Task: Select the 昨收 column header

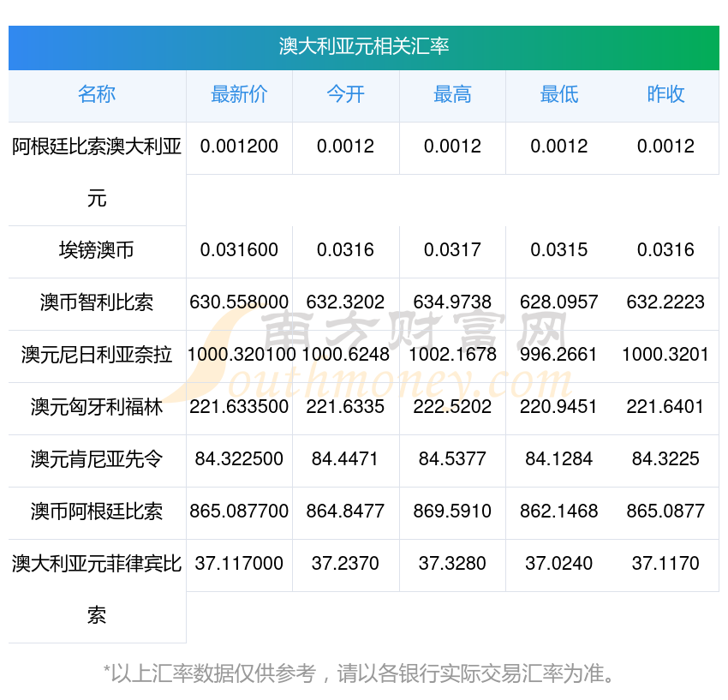Action: coord(665,94)
